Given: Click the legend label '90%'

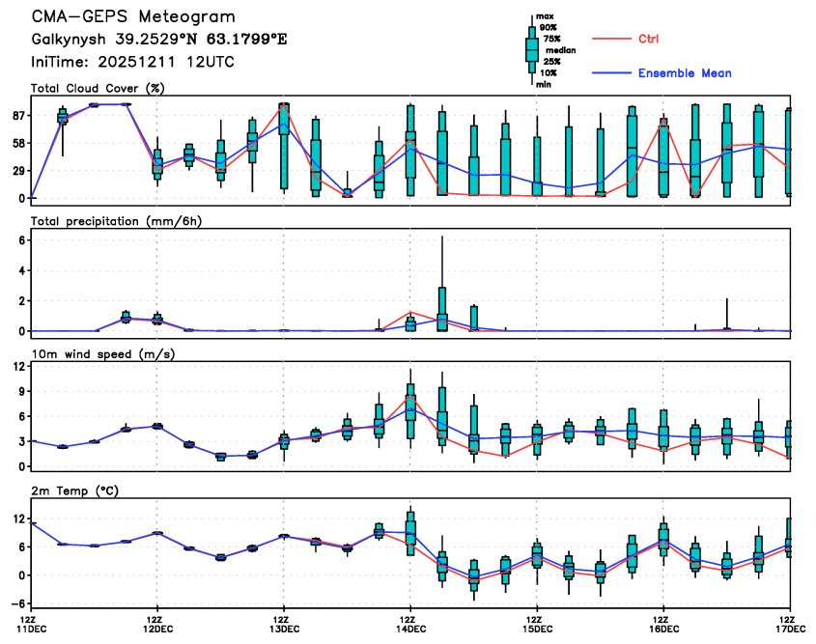Looking at the screenshot, I should [548, 28].
